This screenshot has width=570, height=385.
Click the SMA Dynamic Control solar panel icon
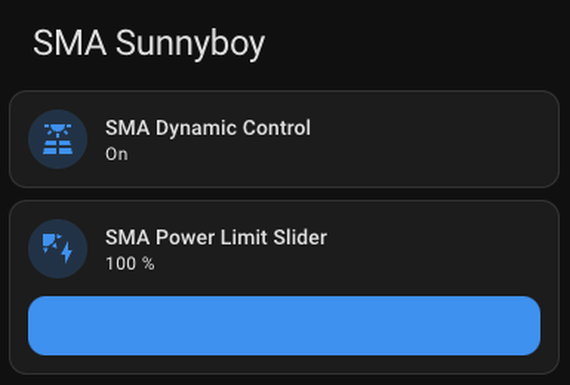pos(58,139)
